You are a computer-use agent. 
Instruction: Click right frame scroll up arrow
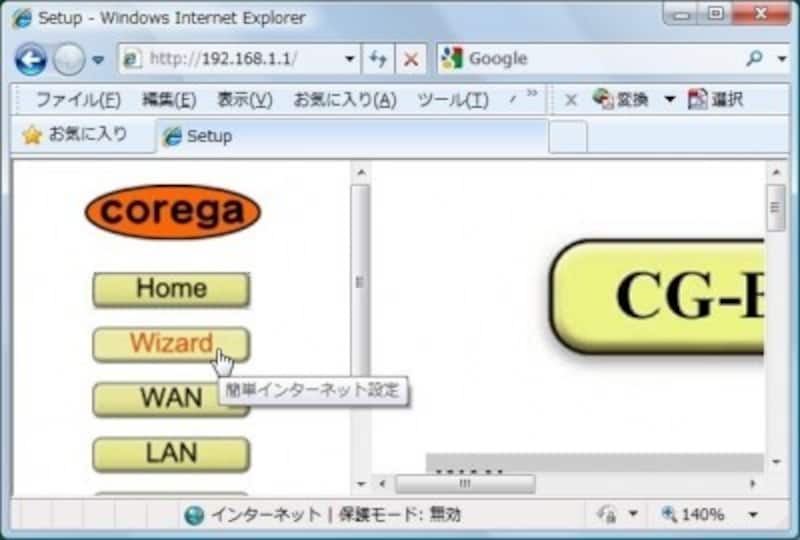click(x=776, y=173)
